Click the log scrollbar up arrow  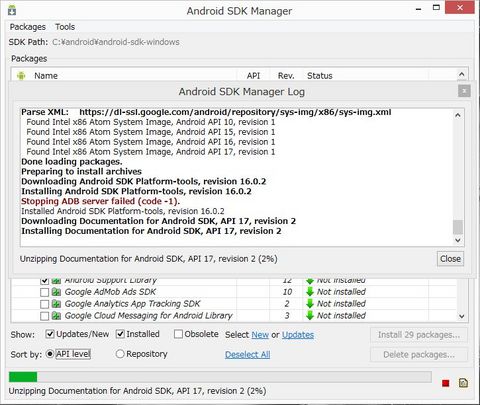(458, 115)
